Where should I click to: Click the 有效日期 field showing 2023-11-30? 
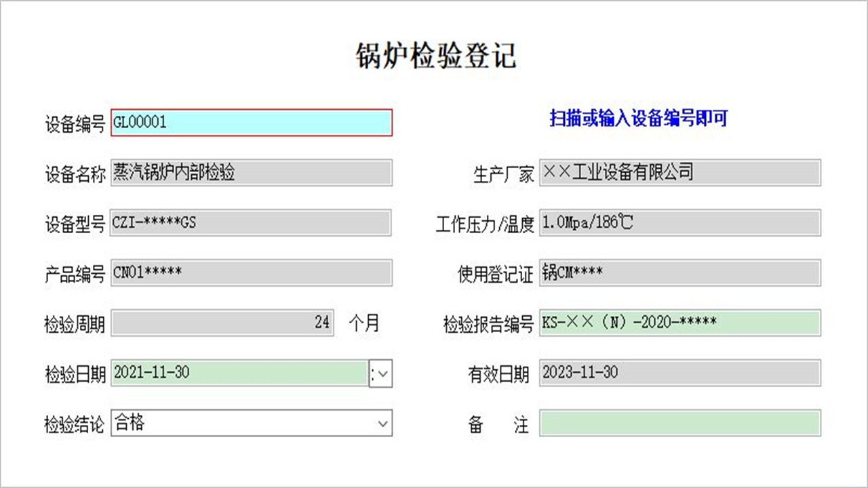[x=678, y=373]
